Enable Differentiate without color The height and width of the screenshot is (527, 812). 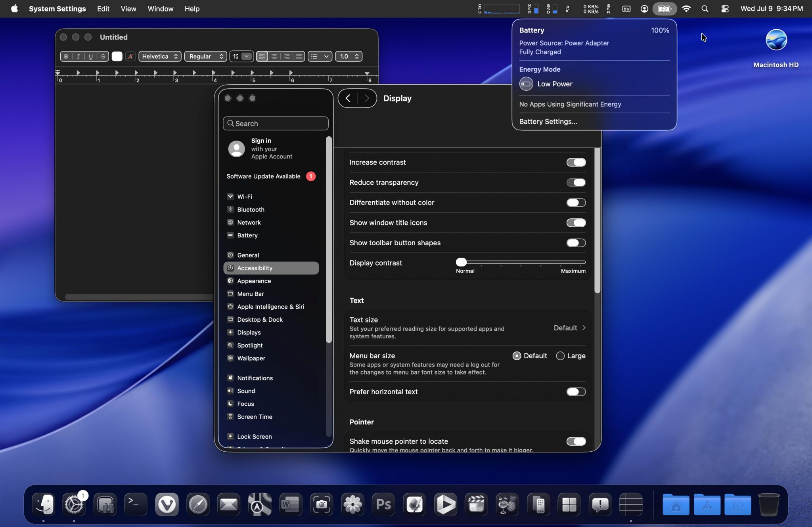[576, 202]
